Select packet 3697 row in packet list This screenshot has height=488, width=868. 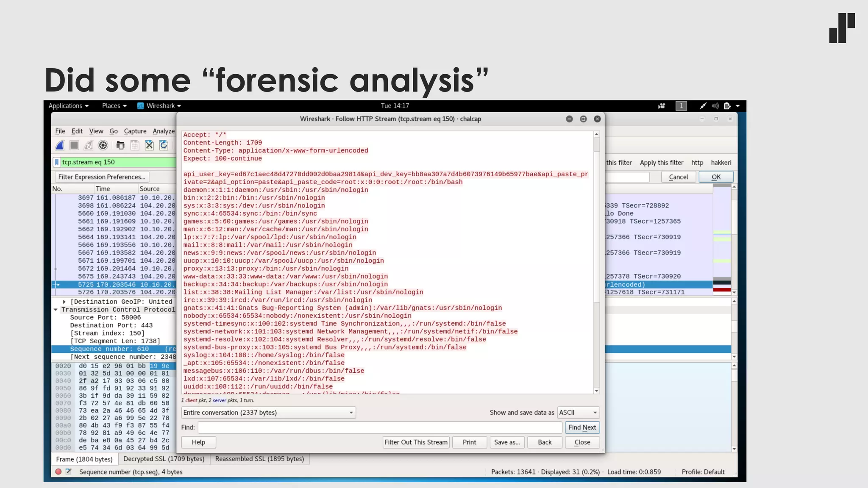click(x=114, y=198)
